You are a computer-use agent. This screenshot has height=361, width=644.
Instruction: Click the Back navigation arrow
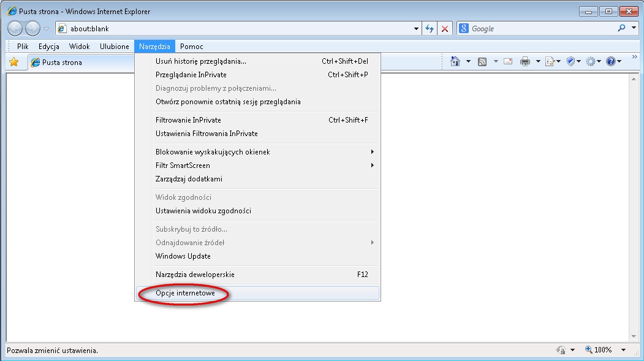point(15,28)
